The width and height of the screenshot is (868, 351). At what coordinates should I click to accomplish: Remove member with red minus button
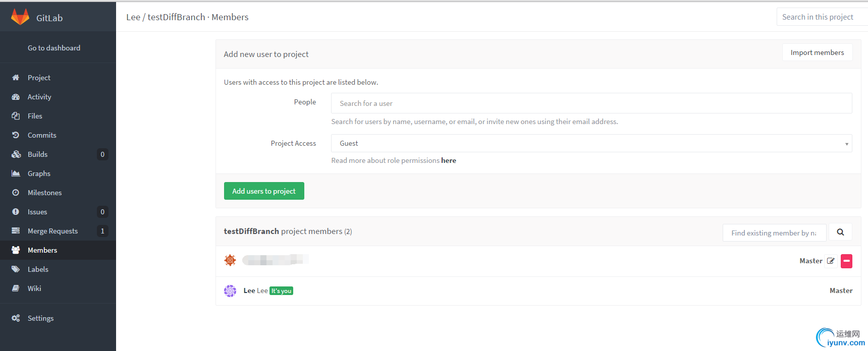pos(846,261)
